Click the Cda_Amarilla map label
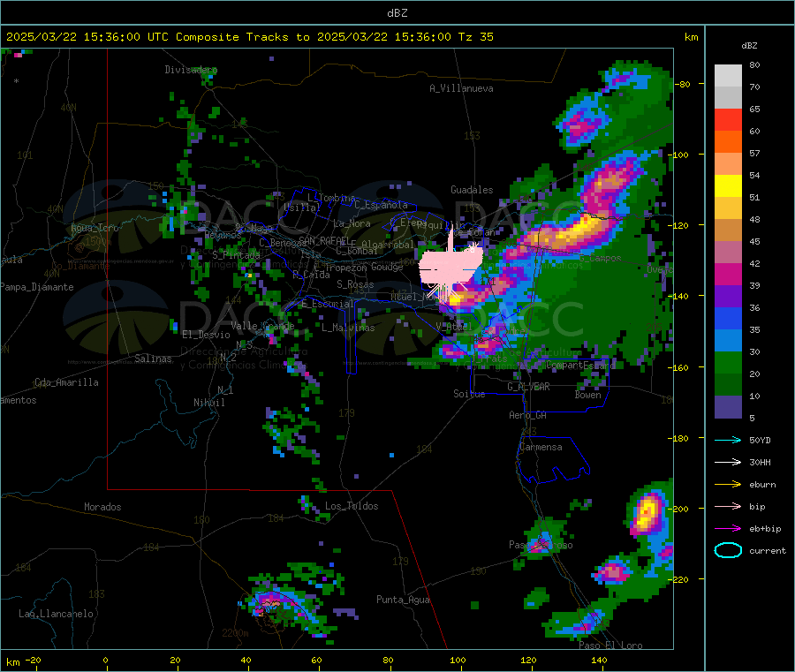 (66, 382)
